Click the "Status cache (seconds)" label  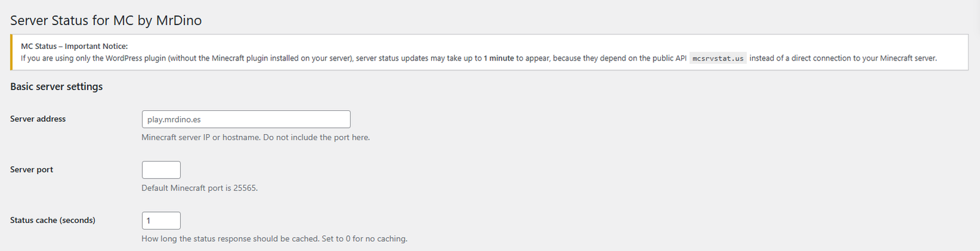53,220
